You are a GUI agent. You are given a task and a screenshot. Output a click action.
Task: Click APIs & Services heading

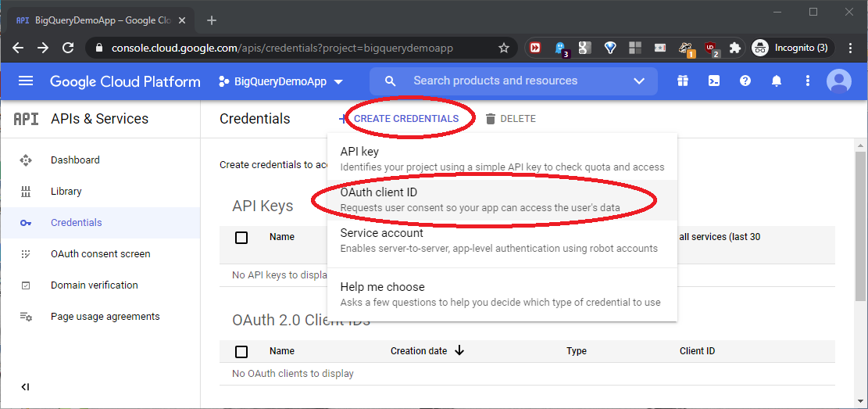100,119
